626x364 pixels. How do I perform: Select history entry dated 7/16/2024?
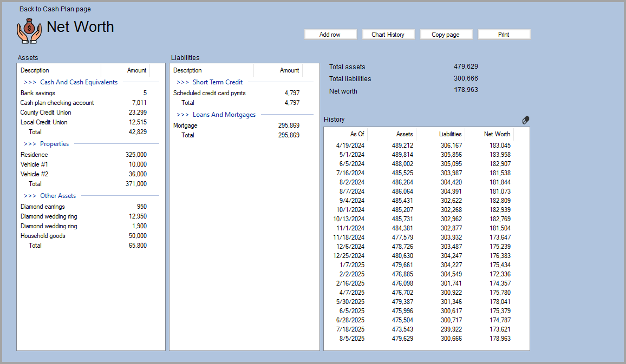419,173
